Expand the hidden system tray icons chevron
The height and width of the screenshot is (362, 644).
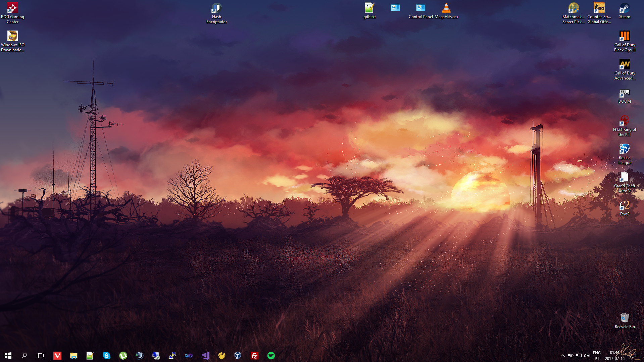coord(562,356)
